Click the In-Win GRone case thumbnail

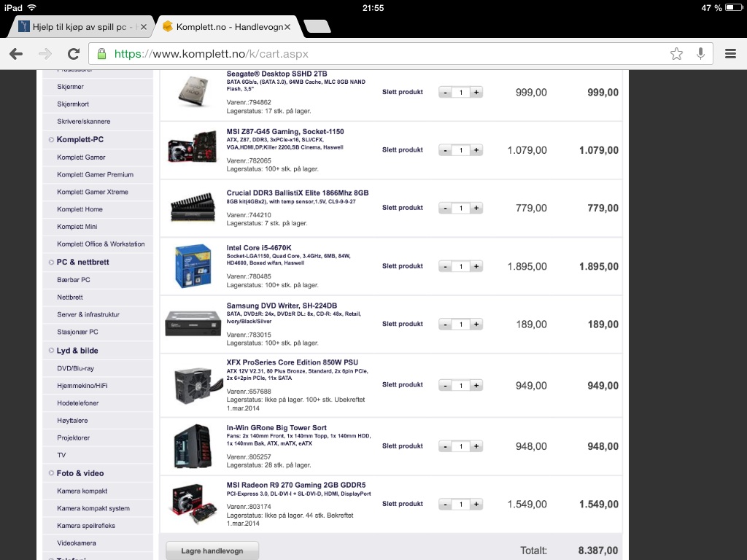[x=193, y=446]
